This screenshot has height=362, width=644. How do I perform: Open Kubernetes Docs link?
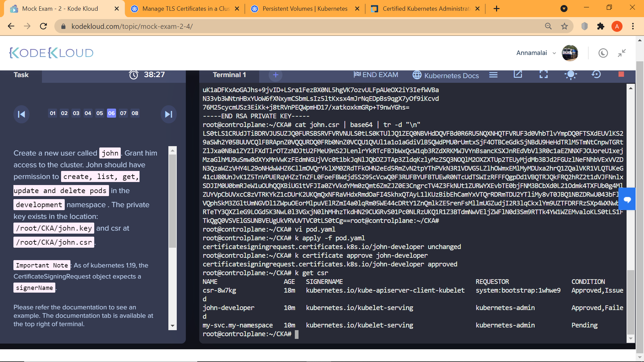[446, 75]
